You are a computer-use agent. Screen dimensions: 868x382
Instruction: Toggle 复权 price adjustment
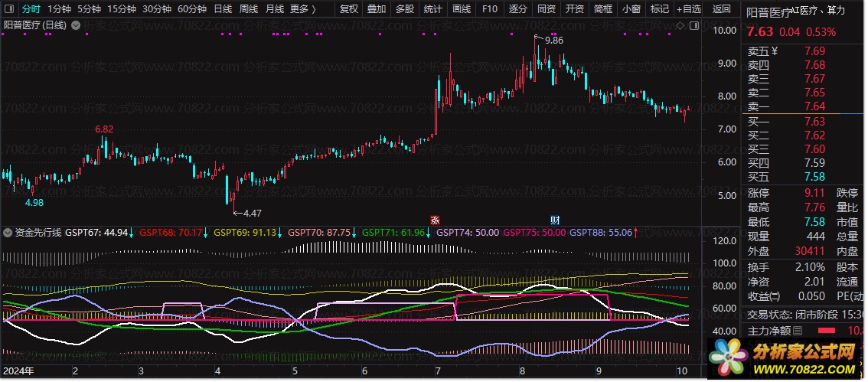tap(348, 9)
